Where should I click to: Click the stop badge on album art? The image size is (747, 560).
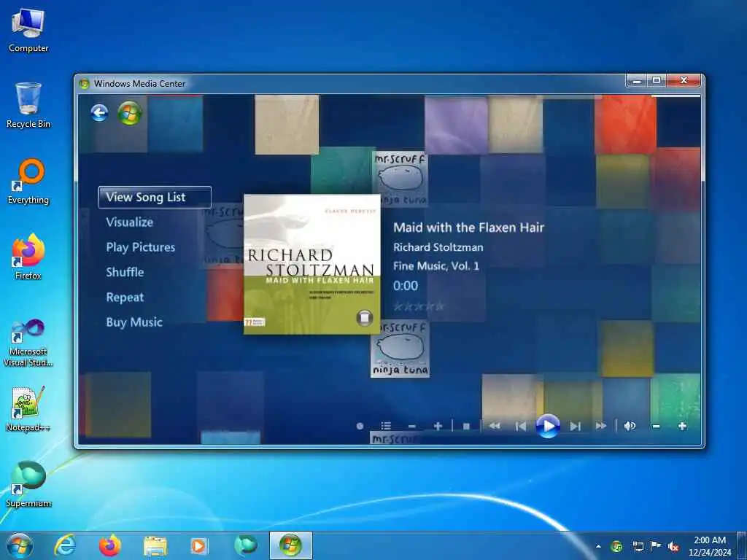click(365, 318)
